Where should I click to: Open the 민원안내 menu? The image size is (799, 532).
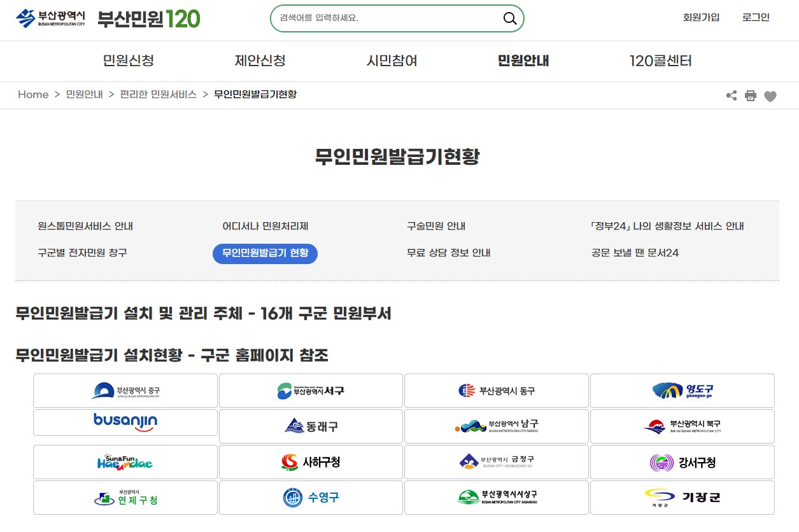523,61
